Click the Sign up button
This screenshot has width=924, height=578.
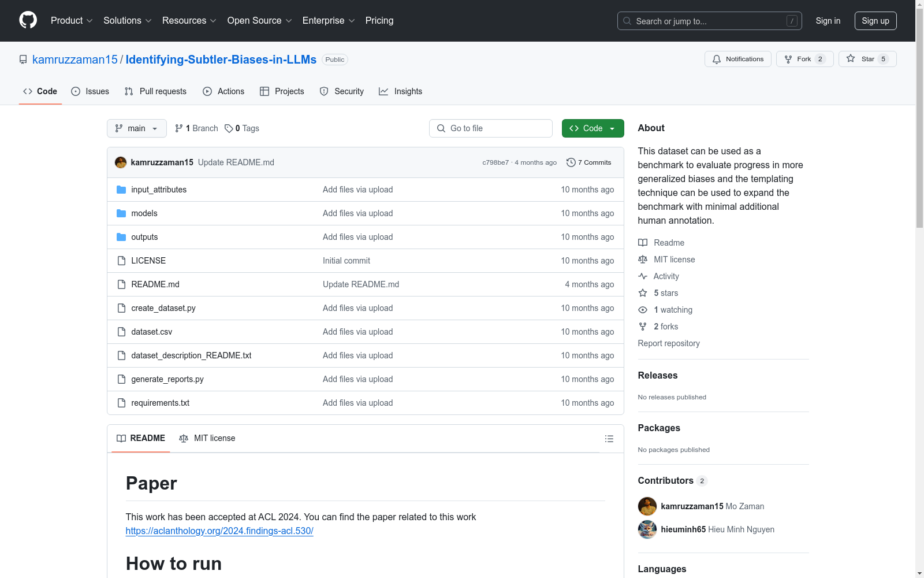click(875, 21)
